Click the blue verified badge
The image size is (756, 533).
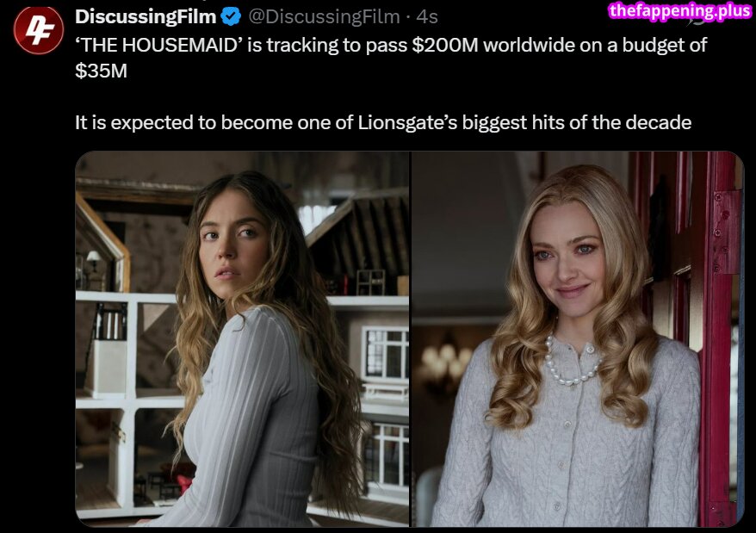tap(231, 16)
